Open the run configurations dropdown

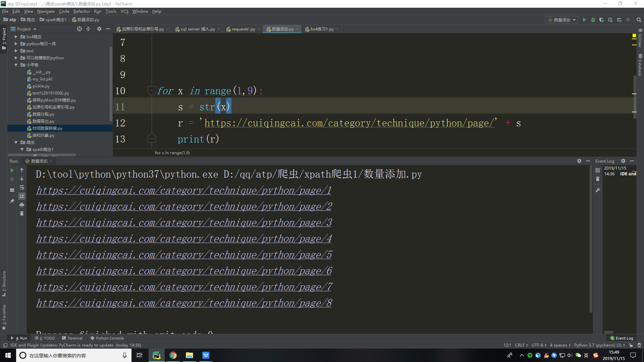pos(574,20)
